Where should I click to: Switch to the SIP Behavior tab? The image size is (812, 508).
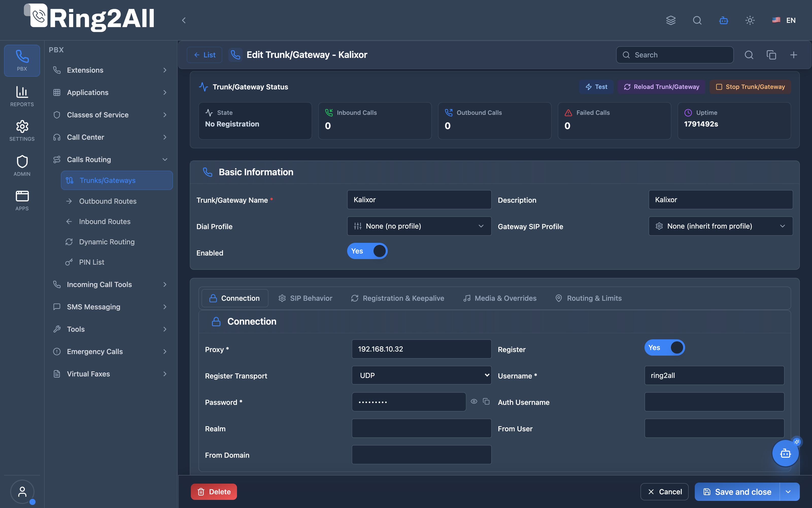tap(305, 298)
